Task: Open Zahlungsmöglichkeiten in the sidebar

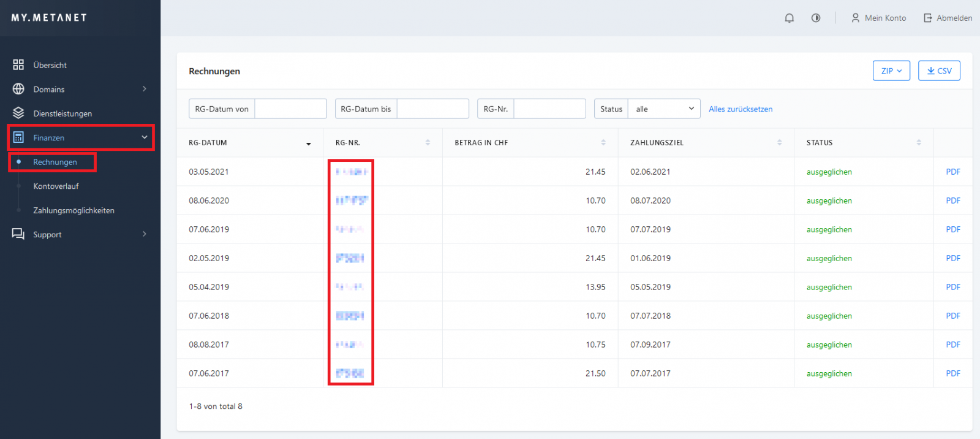Action: [x=73, y=210]
